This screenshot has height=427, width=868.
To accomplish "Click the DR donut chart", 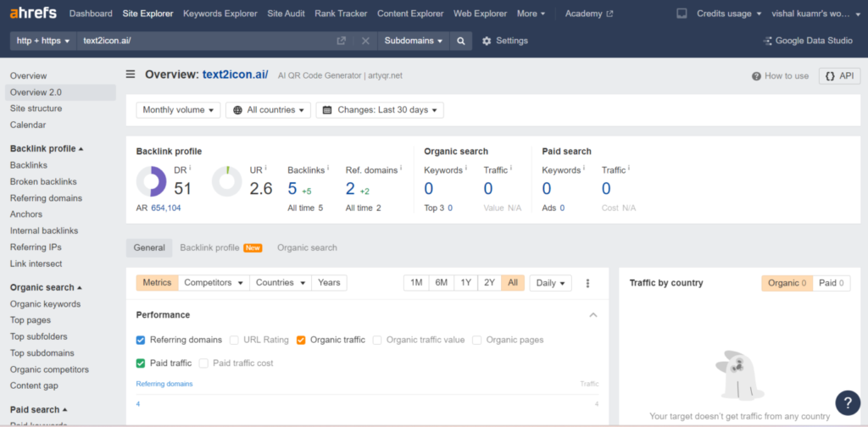I will click(x=151, y=181).
